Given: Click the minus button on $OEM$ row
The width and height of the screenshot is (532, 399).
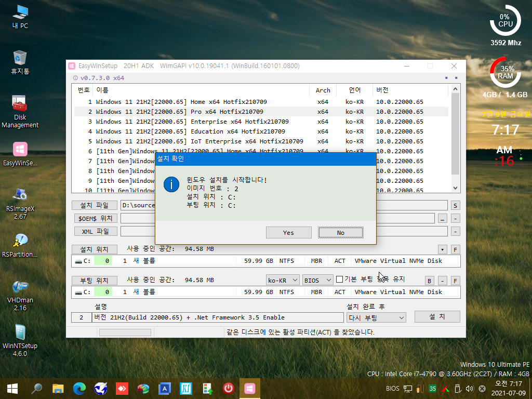Looking at the screenshot, I should coord(455,219).
